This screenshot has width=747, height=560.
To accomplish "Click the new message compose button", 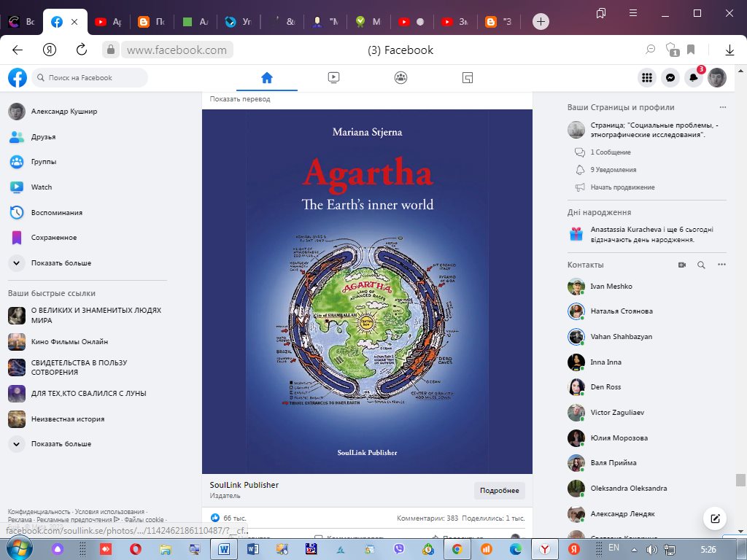I will (x=715, y=518).
